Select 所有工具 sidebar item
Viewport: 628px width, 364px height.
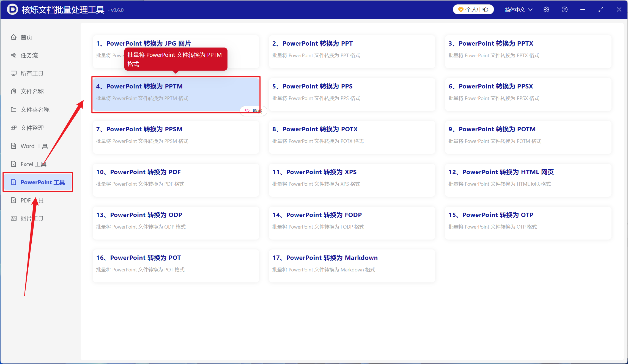pyautogui.click(x=37, y=73)
